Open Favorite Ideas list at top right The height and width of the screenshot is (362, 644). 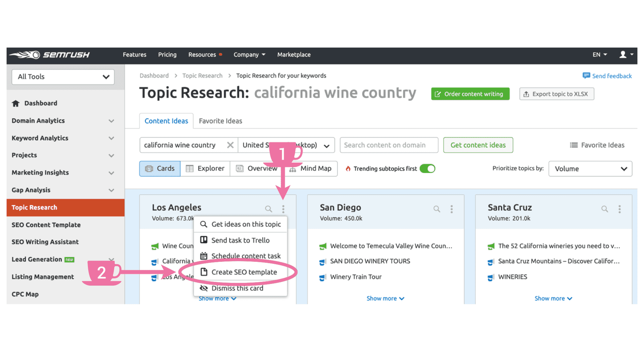597,145
